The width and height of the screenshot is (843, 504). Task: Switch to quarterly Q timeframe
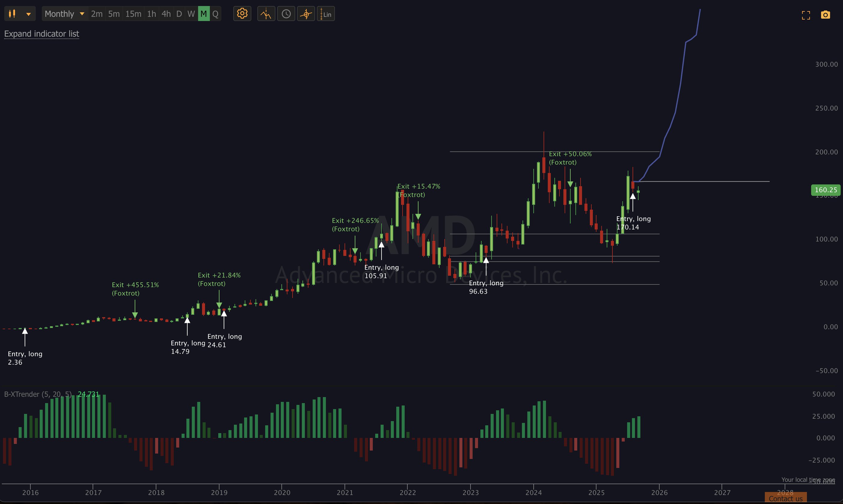tap(215, 14)
